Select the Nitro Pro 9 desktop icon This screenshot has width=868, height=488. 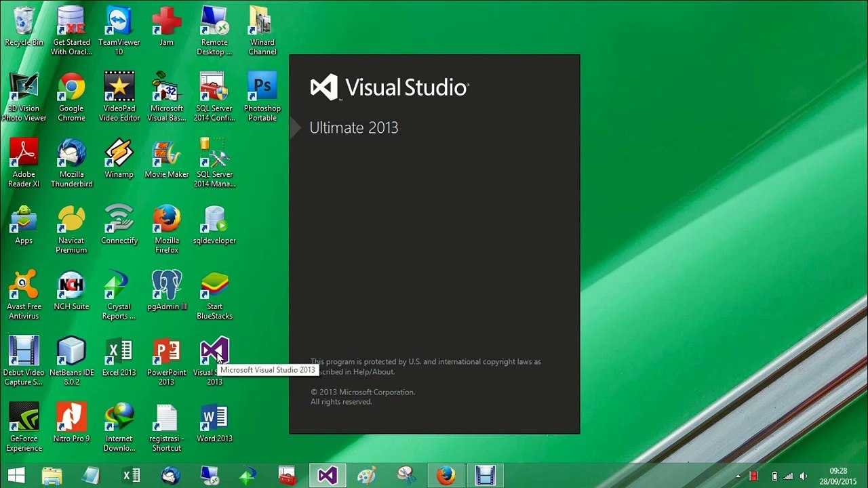(71, 423)
